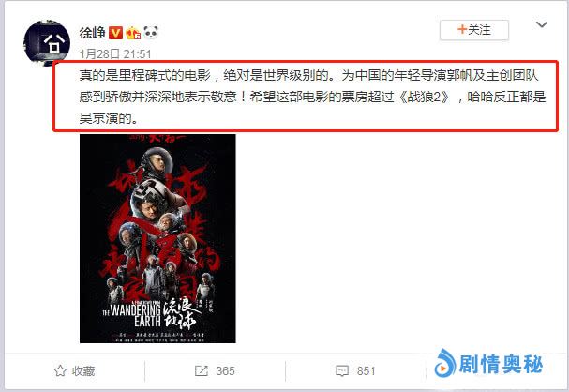569x392 pixels.
Task: Follow the user with +关注 button
Action: pos(474,30)
